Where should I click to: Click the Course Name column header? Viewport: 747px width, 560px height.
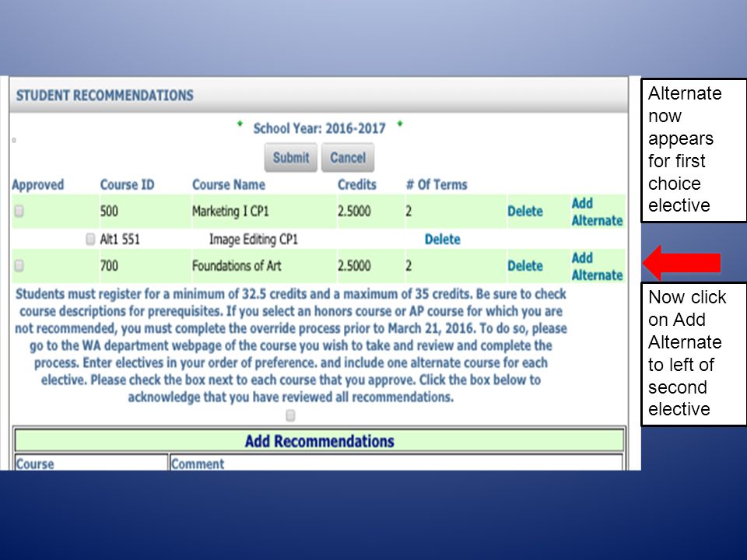point(229,185)
